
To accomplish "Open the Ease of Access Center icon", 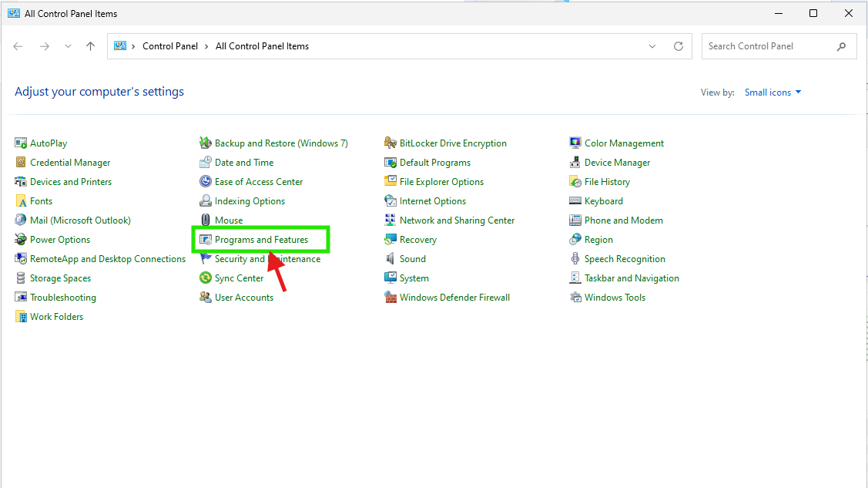I will point(206,182).
